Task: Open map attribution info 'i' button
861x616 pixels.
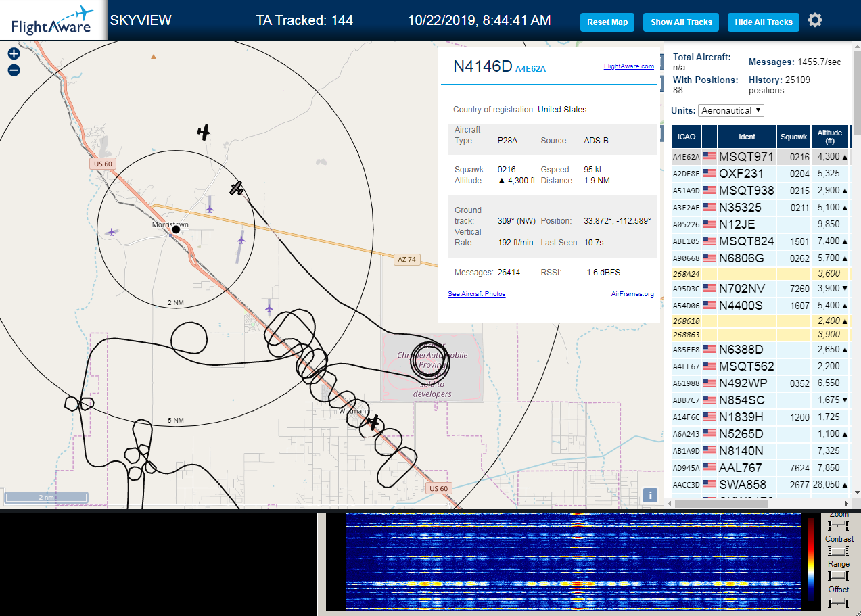Action: (650, 495)
